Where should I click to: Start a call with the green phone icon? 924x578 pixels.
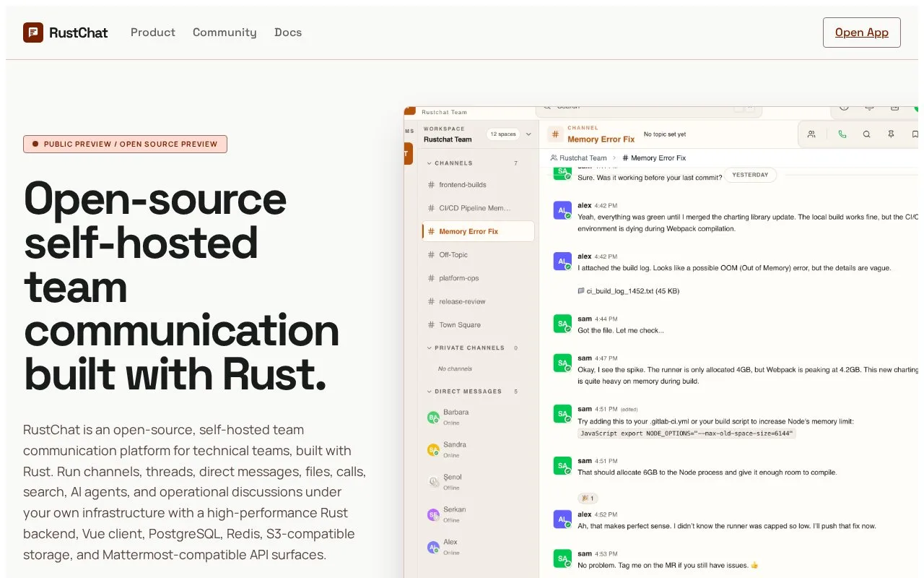842,134
